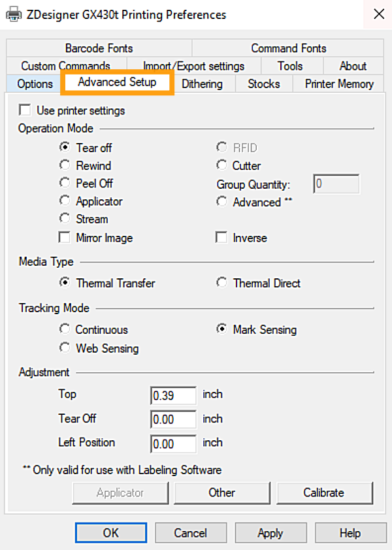Click the 'Adjustment' section heading
The height and width of the screenshot is (550, 392).
tap(44, 372)
